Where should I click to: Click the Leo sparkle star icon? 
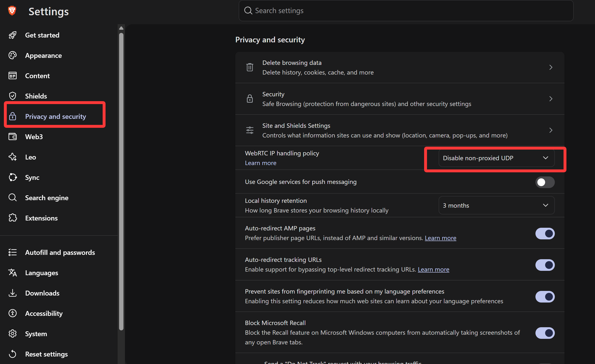tap(13, 157)
